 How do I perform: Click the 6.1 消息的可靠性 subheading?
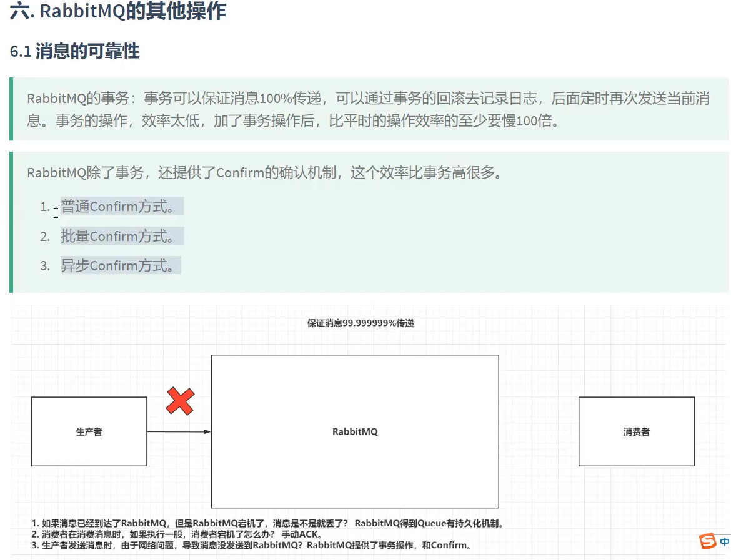(x=75, y=51)
